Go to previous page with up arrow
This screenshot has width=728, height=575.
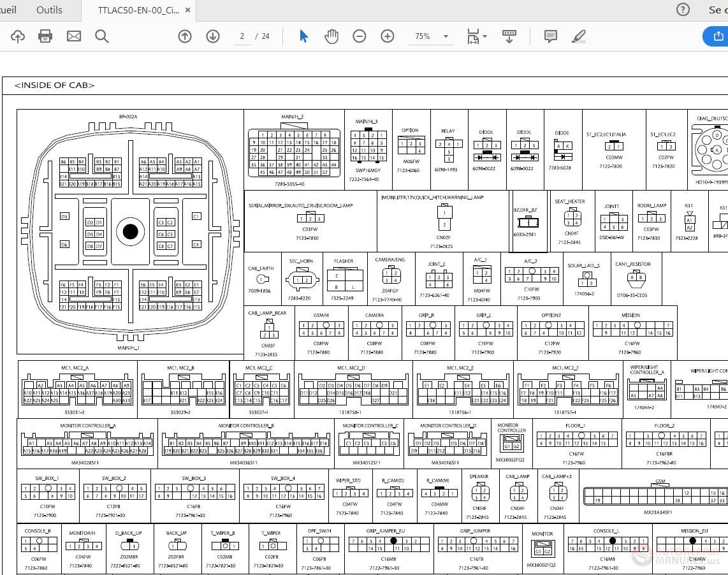[x=185, y=36]
